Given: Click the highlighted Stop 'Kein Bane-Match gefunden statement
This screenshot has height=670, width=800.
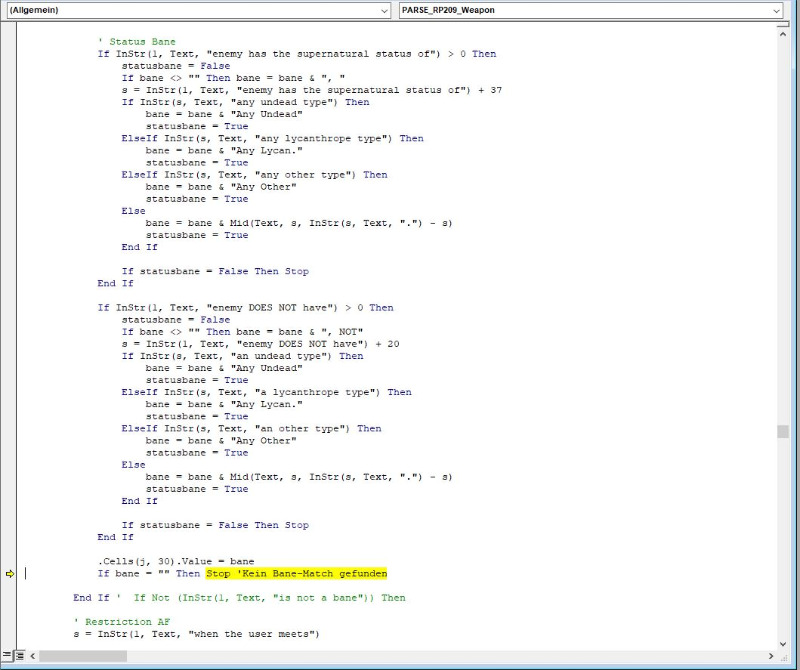Looking at the screenshot, I should click(x=296, y=574).
